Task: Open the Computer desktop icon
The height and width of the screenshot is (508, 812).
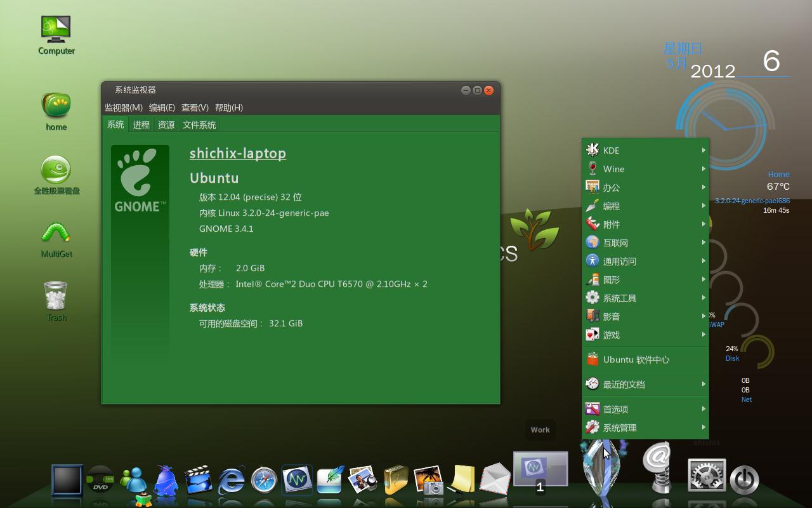Action: click(56, 35)
